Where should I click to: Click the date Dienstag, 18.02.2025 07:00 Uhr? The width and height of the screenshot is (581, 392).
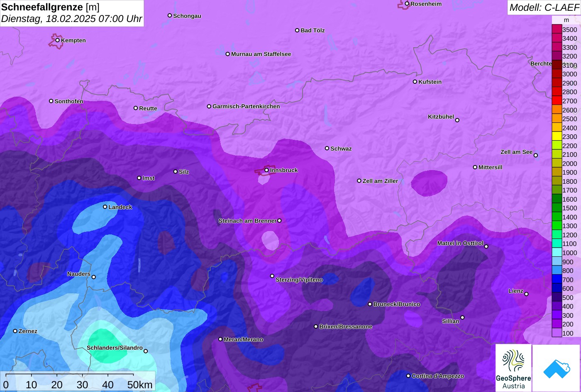click(71, 19)
